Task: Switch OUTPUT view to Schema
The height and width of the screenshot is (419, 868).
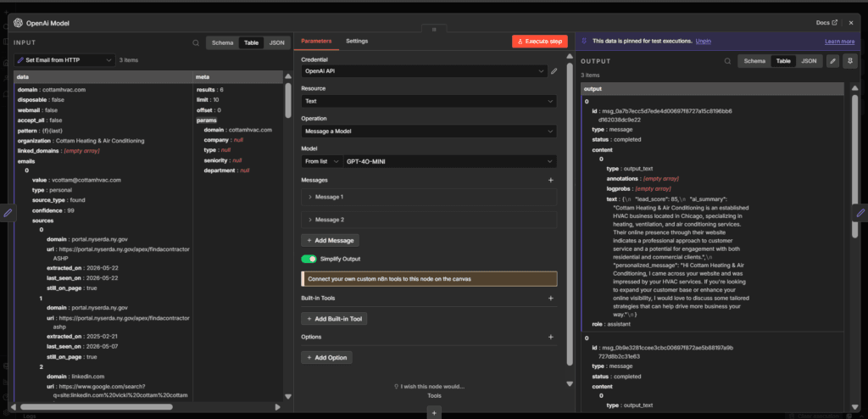Action: [x=754, y=61]
